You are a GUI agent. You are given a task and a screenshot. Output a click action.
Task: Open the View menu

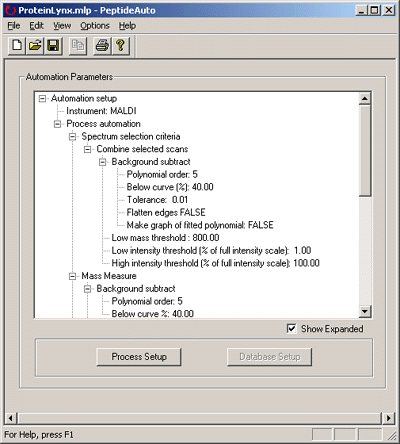tap(62, 26)
